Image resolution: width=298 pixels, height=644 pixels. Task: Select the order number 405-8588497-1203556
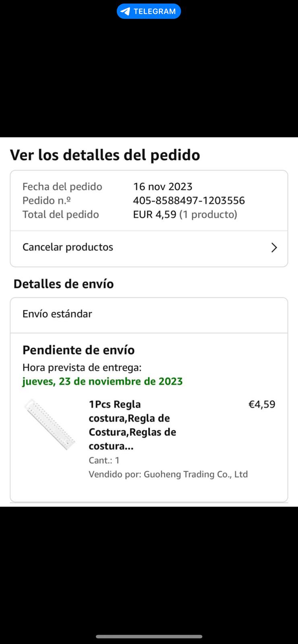pos(189,200)
